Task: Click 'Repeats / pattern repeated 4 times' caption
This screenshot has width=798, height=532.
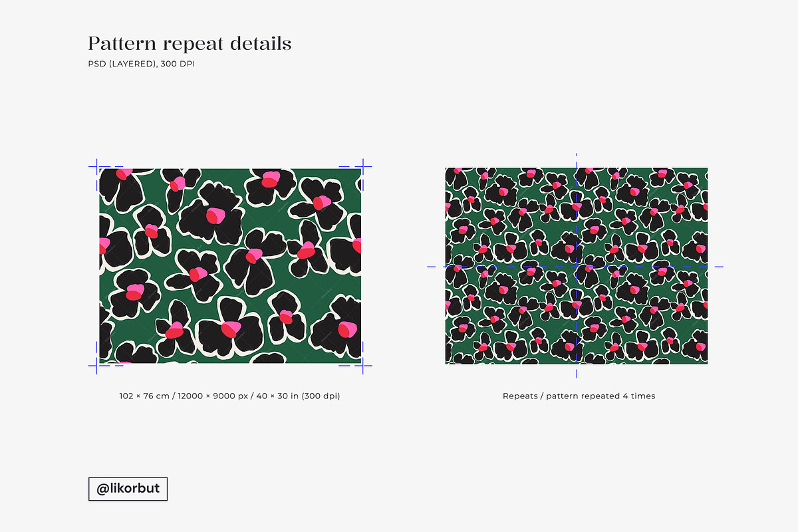Action: [579, 396]
